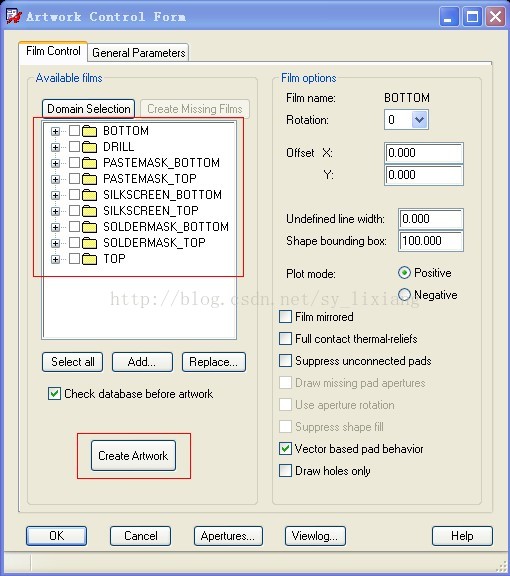Click the Offset Y input field
This screenshot has height=576, width=510.
point(424,175)
